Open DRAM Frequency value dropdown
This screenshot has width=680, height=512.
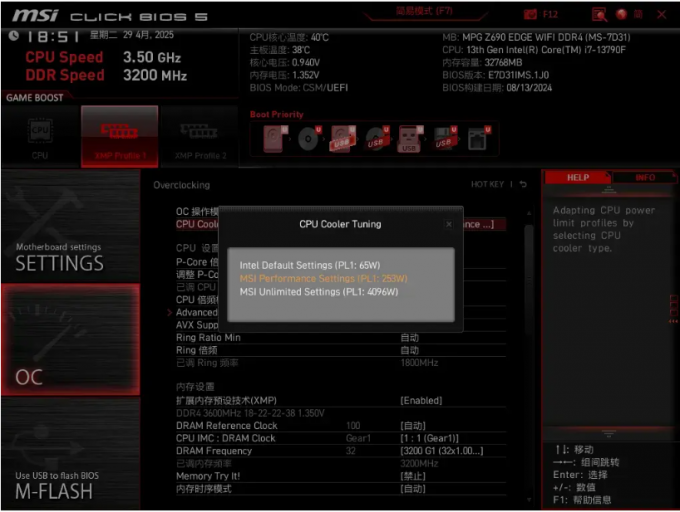tap(441, 451)
